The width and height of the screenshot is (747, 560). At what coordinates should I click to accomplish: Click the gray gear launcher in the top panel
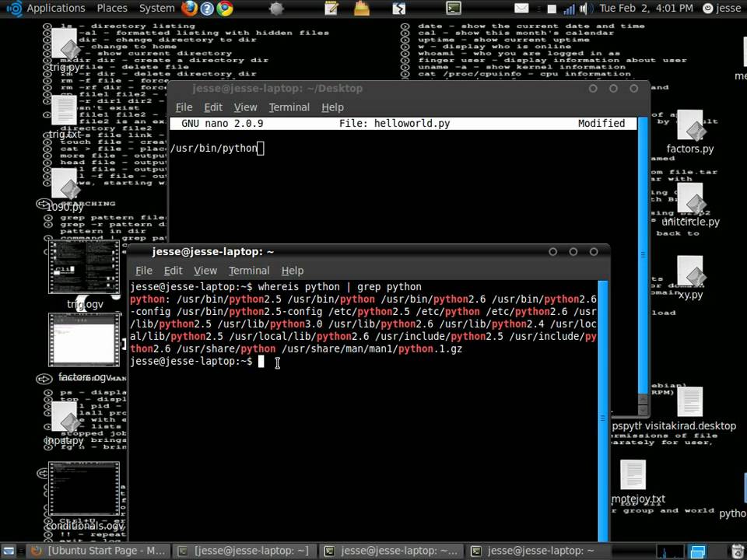(276, 9)
